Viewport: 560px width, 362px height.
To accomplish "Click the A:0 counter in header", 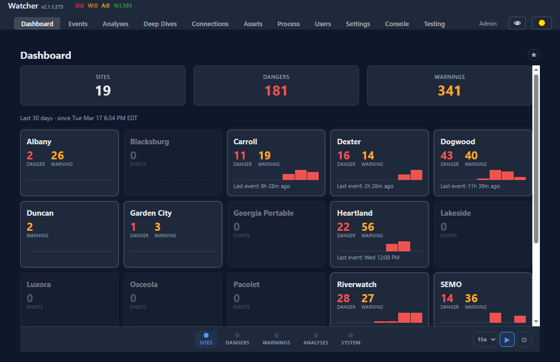I will 106,6.
